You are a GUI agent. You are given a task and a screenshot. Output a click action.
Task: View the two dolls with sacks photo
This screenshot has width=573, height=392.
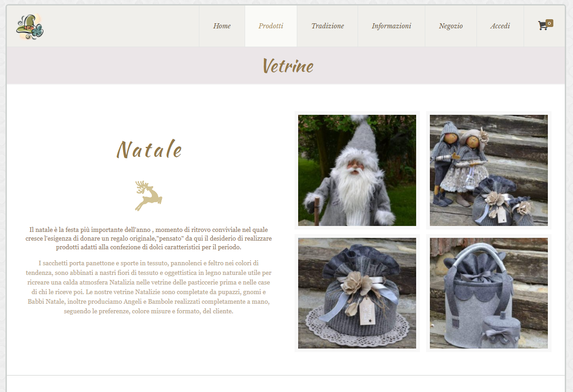[489, 170]
